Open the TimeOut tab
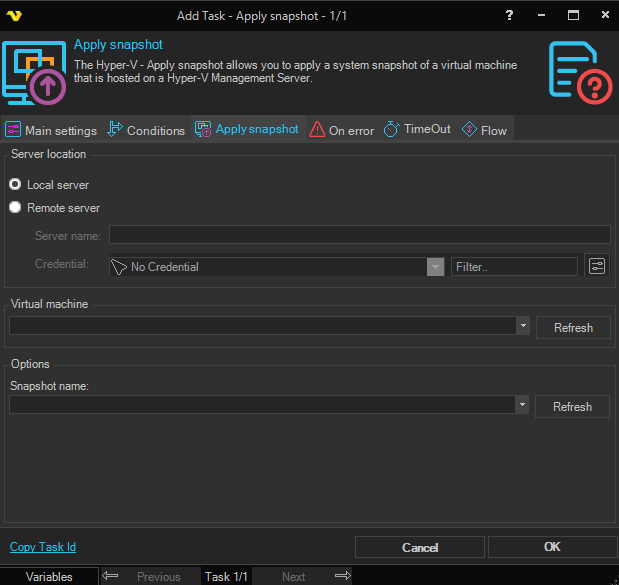 pos(417,130)
